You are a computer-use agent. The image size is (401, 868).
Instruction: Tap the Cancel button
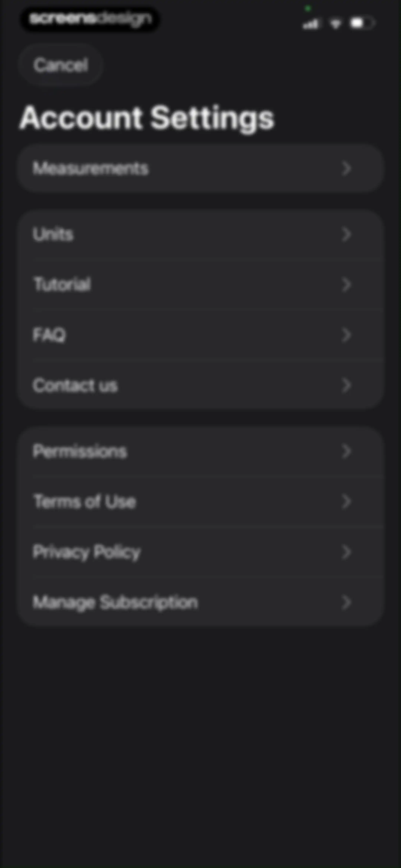pos(61,65)
